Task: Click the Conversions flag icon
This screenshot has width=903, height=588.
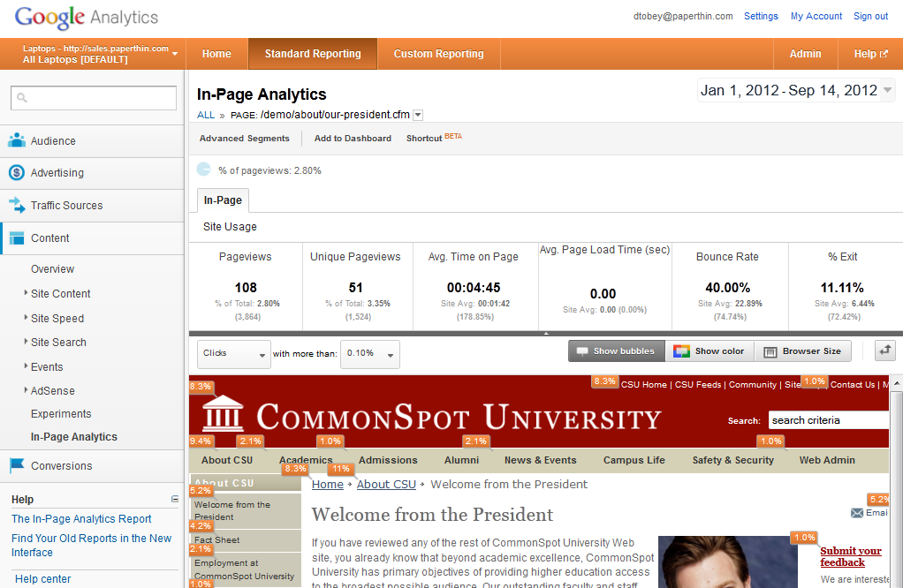Action: point(17,465)
